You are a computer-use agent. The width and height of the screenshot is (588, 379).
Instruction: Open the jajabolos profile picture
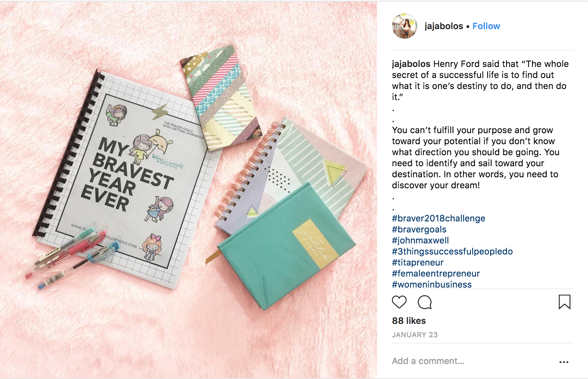(404, 26)
